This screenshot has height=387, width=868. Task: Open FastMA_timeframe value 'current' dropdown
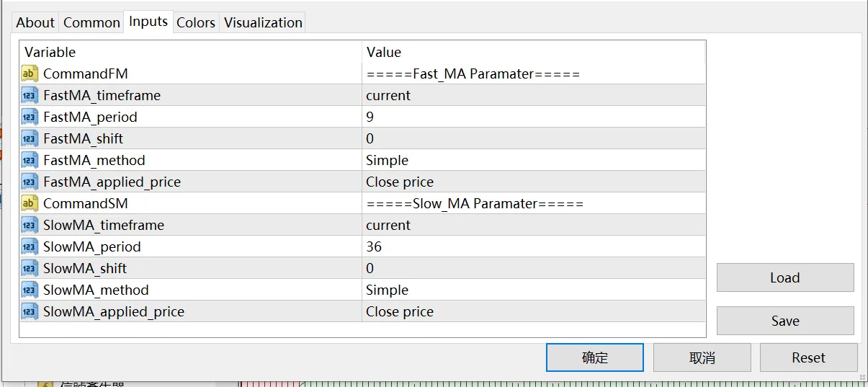coord(533,95)
